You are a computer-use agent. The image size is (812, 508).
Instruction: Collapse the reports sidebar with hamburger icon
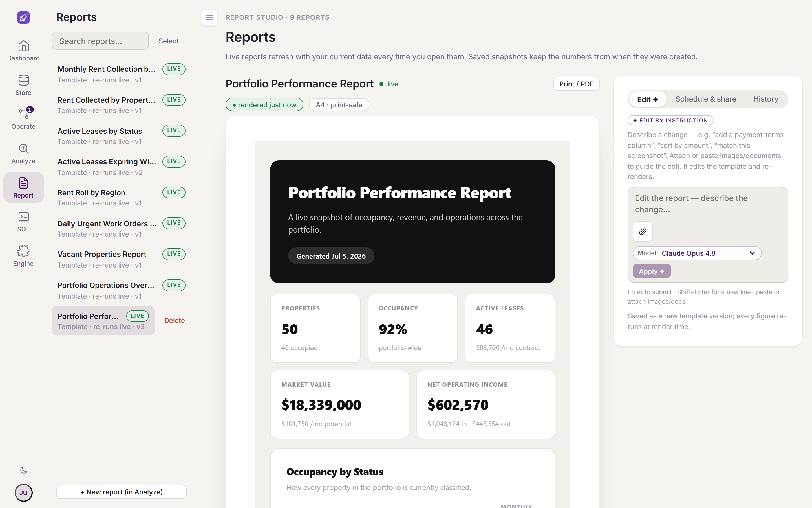point(209,17)
